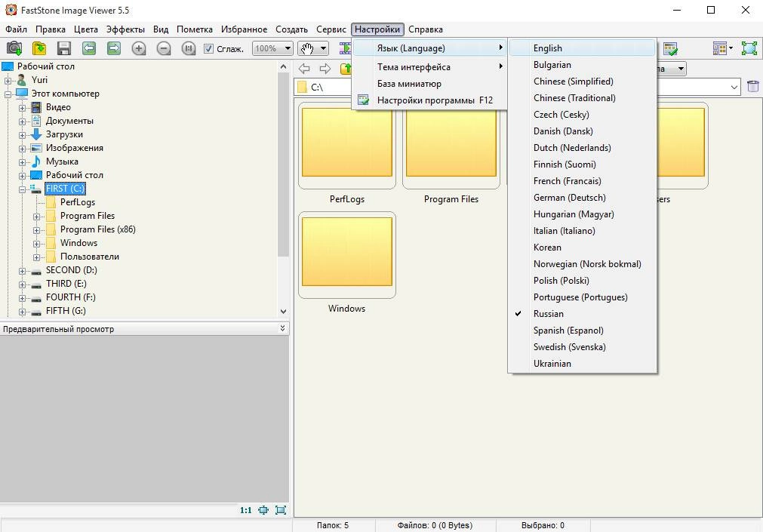Click the zoom in plus icon

pyautogui.click(x=139, y=48)
